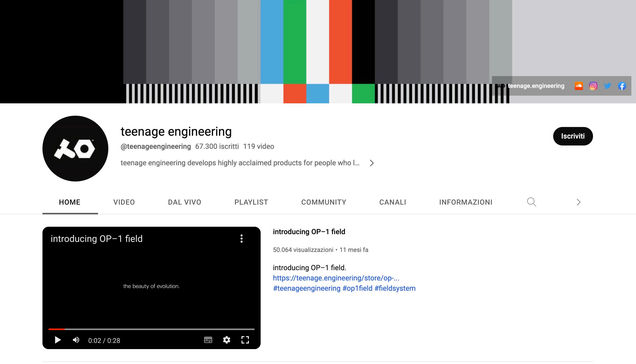Open the INFORMAZIONI tab

click(466, 202)
